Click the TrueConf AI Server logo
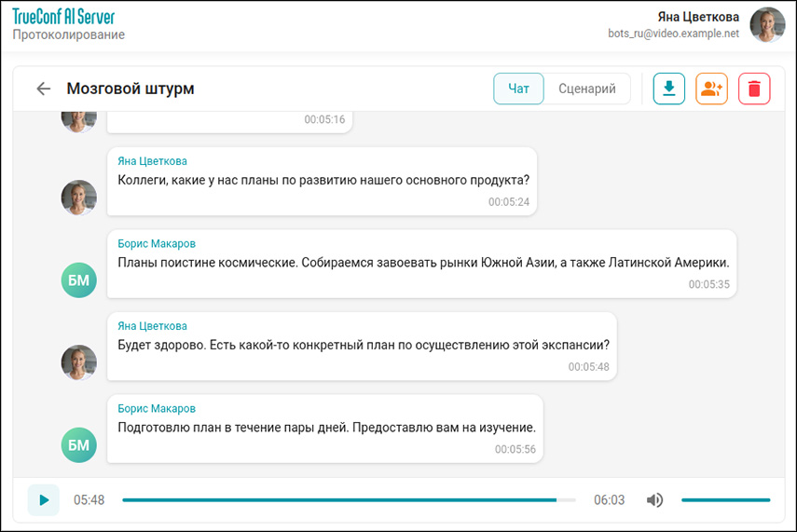The width and height of the screenshot is (797, 532). point(64,17)
